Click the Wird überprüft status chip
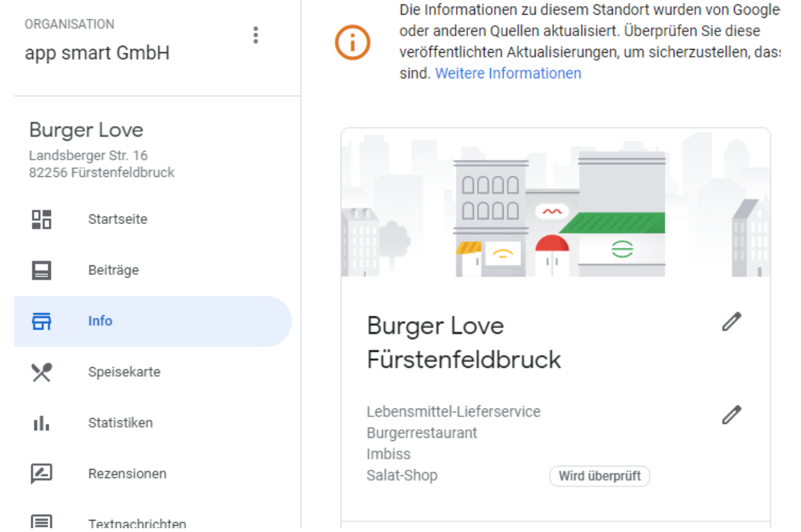Image resolution: width=801 pixels, height=532 pixels. pyautogui.click(x=599, y=476)
